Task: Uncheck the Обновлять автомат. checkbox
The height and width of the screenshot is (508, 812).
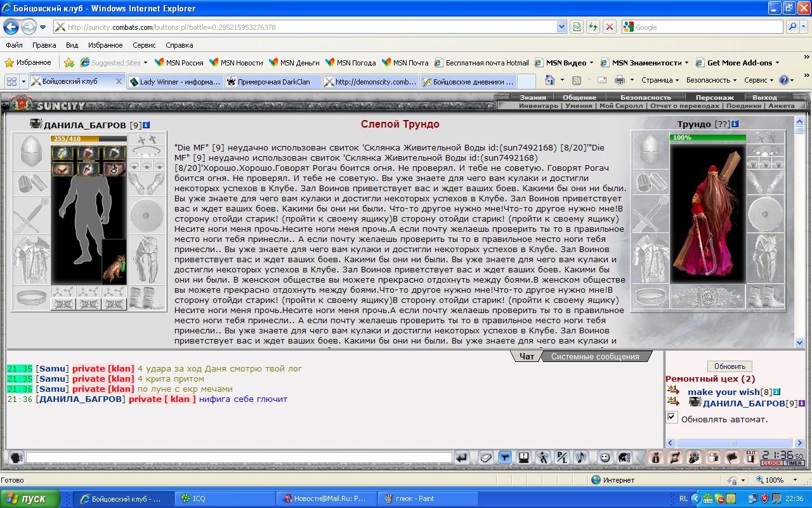Action: [x=672, y=417]
